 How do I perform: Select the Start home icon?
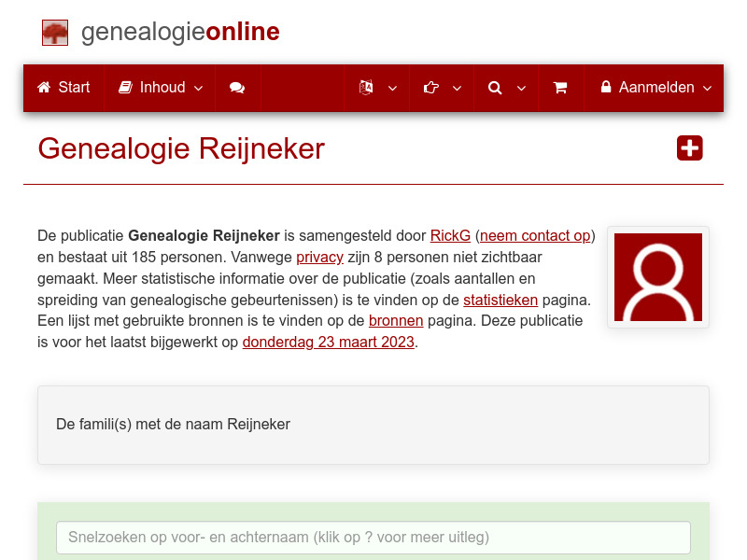tap(43, 87)
